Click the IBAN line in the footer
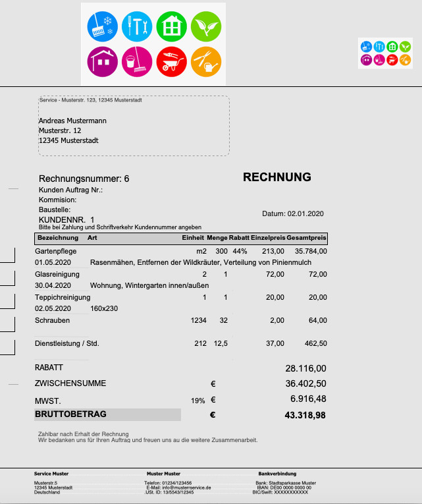Image resolution: width=422 pixels, height=504 pixels. 284,488
